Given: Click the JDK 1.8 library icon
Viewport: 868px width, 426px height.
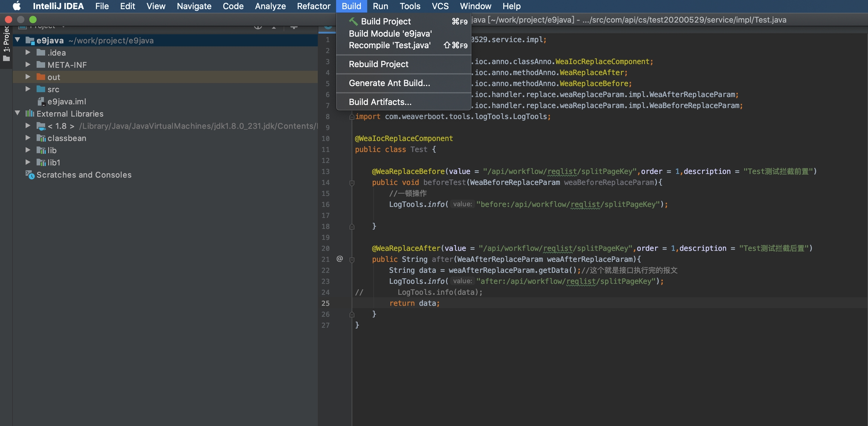Looking at the screenshot, I should (41, 126).
